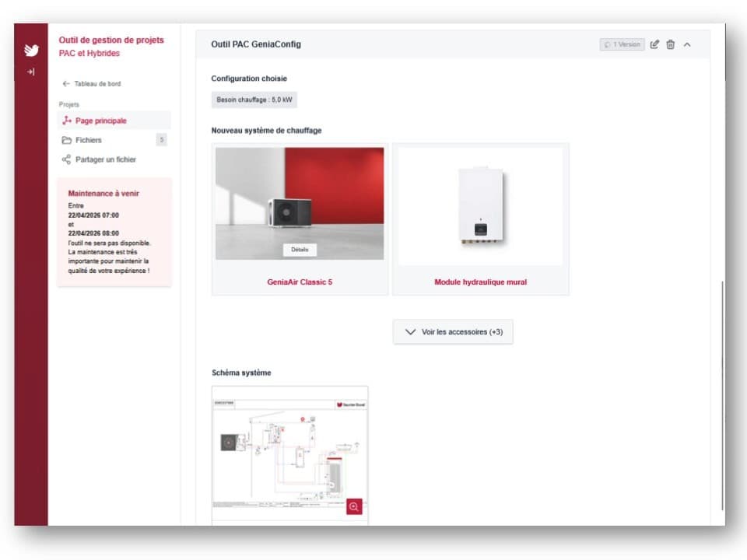This screenshot has height=560, width=747.
Task: Click the Besoin chauffage : 5,0 kW tag
Action: point(254,100)
